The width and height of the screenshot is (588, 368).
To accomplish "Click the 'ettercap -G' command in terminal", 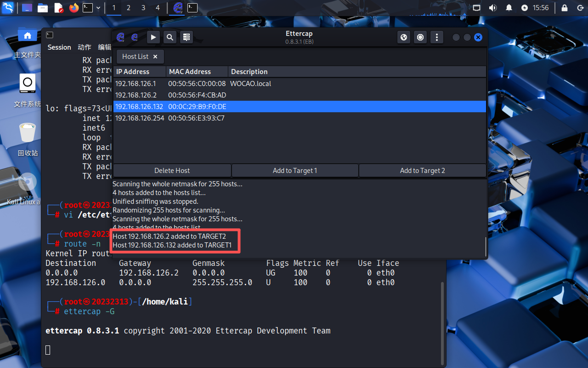I will coord(89,311).
